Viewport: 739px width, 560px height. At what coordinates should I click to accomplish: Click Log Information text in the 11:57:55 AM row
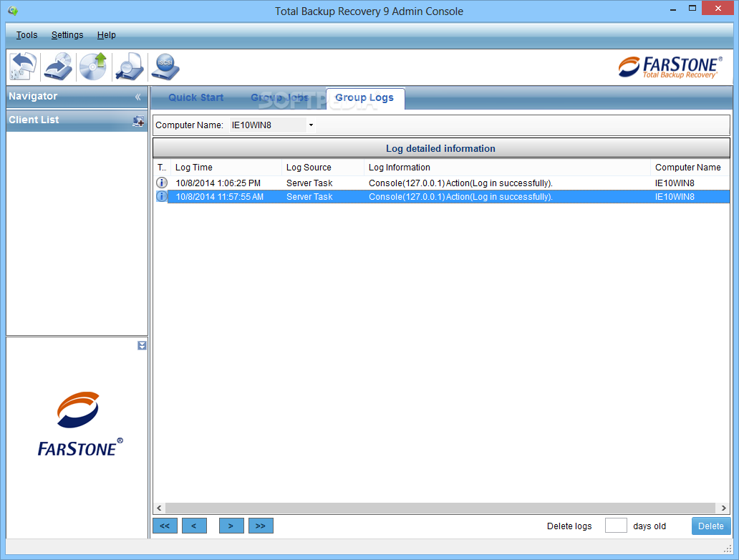[x=460, y=196]
